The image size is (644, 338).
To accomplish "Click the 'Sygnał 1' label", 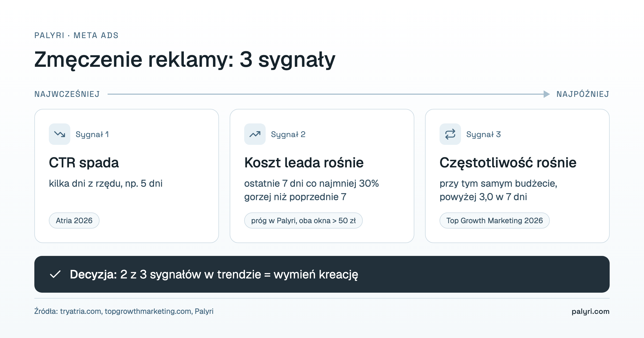I will pyautogui.click(x=92, y=134).
